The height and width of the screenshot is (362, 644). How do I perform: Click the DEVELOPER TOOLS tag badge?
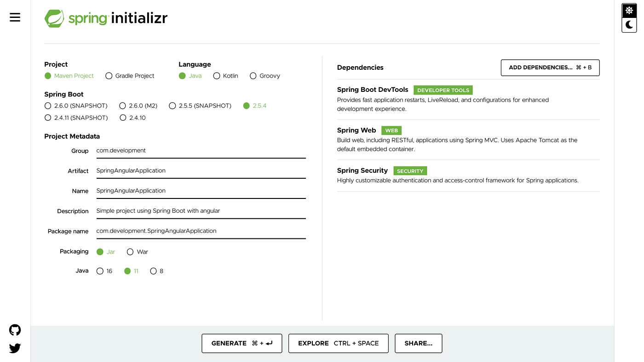tap(443, 90)
